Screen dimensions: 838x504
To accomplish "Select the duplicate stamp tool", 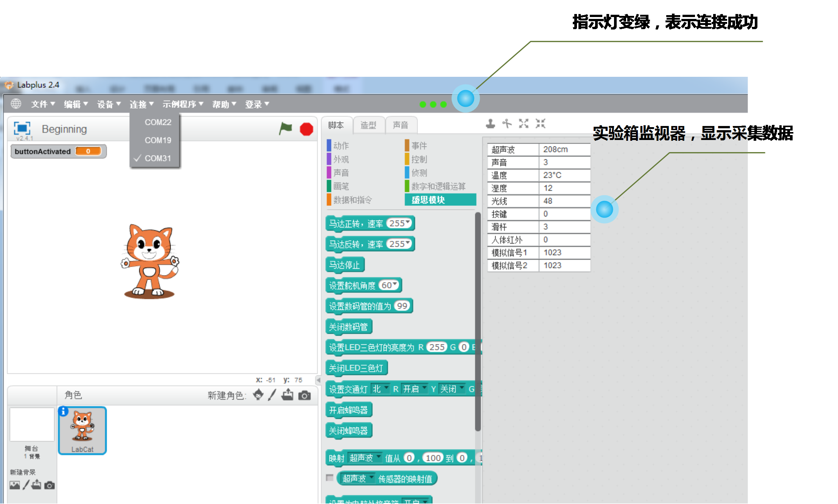I will tap(490, 123).
